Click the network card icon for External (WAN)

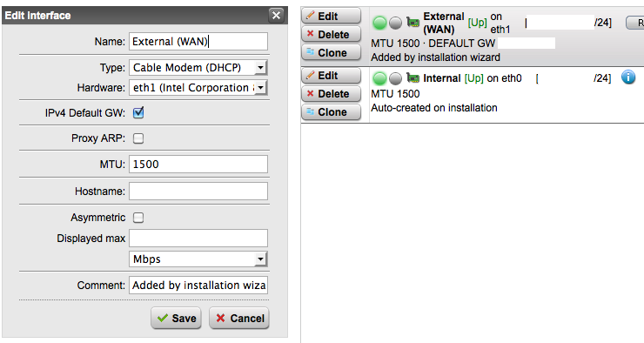coord(413,22)
